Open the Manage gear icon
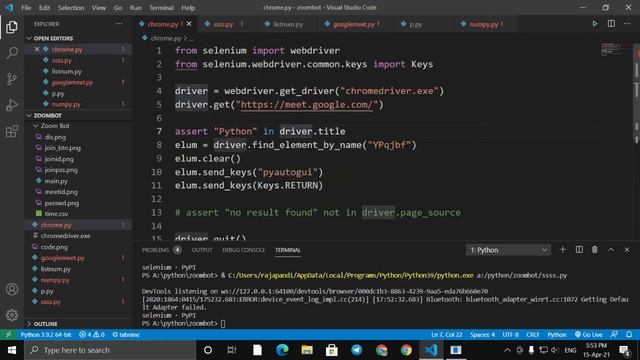Image resolution: width=640 pixels, height=360 pixels. 12,315
